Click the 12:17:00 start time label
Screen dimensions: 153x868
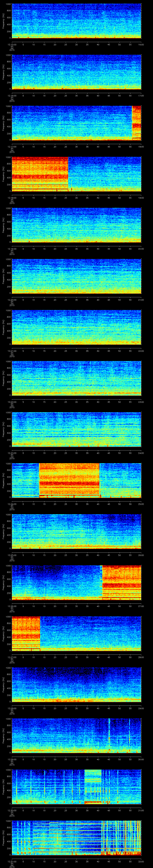[12, 147]
